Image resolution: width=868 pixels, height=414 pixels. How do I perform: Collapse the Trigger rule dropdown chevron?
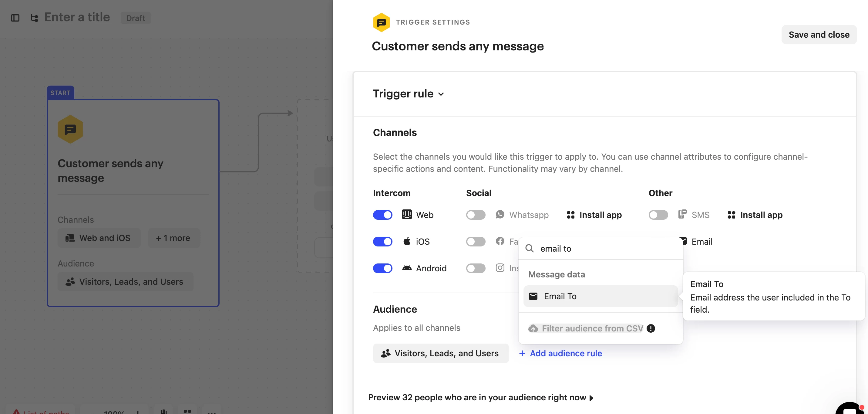[441, 94]
